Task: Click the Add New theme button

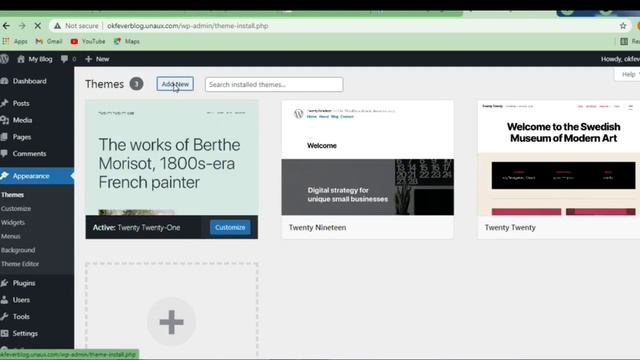Action: tap(175, 84)
